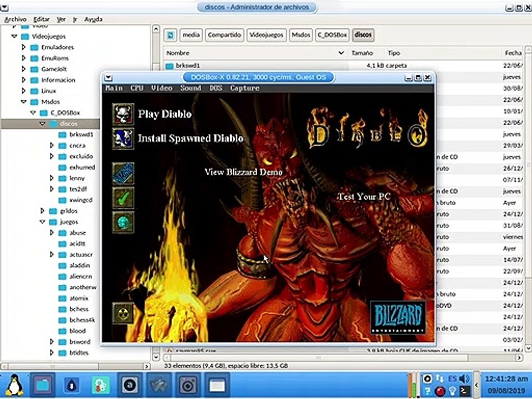The image size is (532, 399).
Task: Go to Compartido in path bar
Action: click(x=224, y=35)
